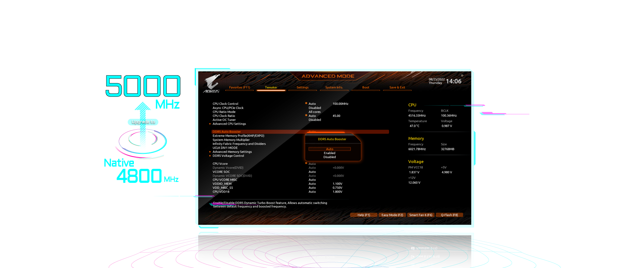This screenshot has height=268, width=644.
Task: Select the VDD_MISC_S5 setting
Action: [x=223, y=188]
